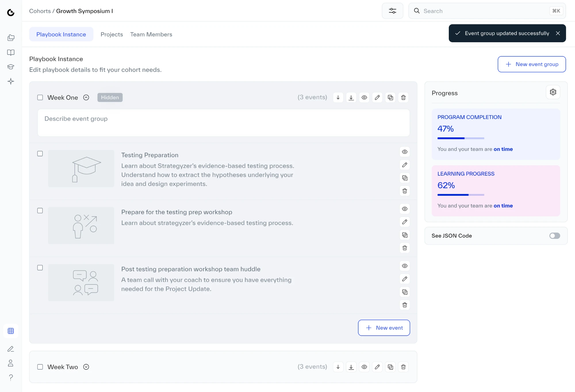Screen dimensions: 575x392
Task: Toggle Week Two group visibility eye
Action: pos(364,367)
